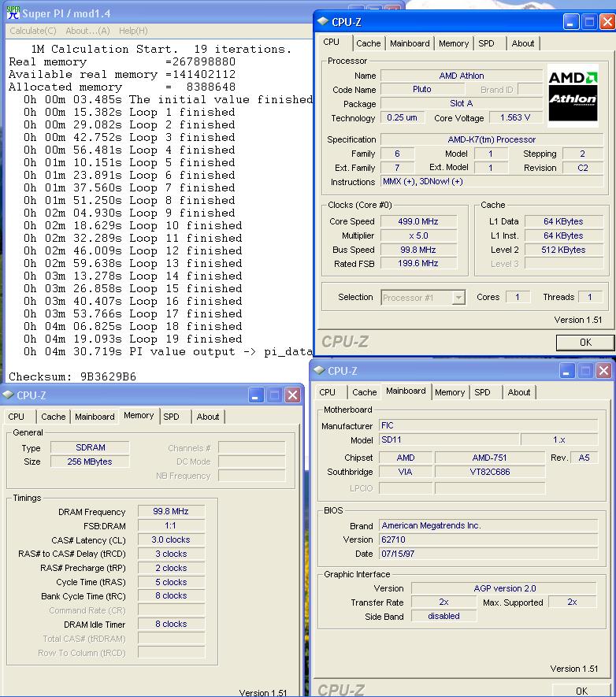The image size is (616, 697).
Task: Switch to the Mainboard tab in the top CPU-Z window
Action: tap(410, 43)
